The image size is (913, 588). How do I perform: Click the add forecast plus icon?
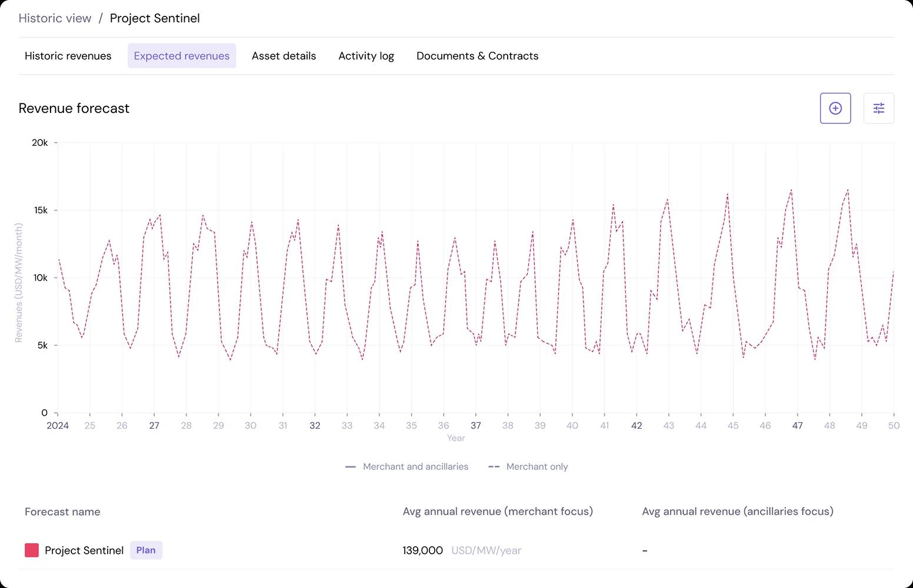(x=835, y=108)
